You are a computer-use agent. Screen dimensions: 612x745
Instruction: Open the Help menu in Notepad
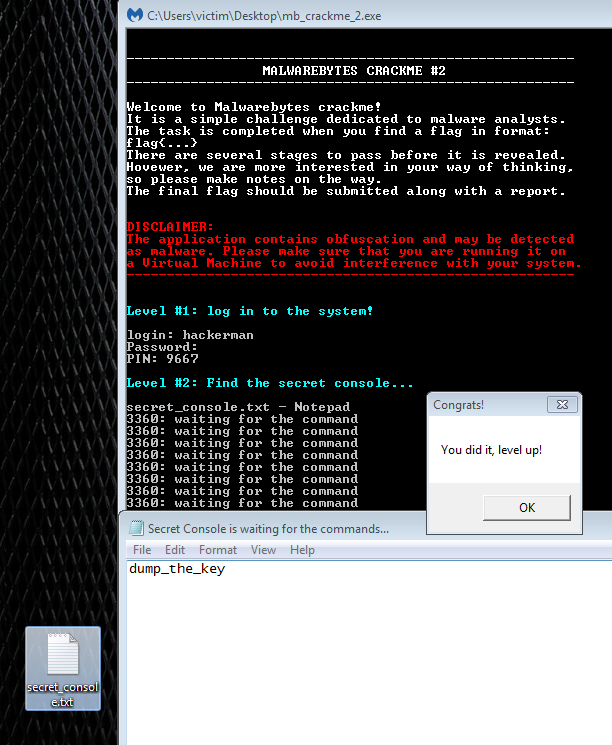[x=302, y=550]
